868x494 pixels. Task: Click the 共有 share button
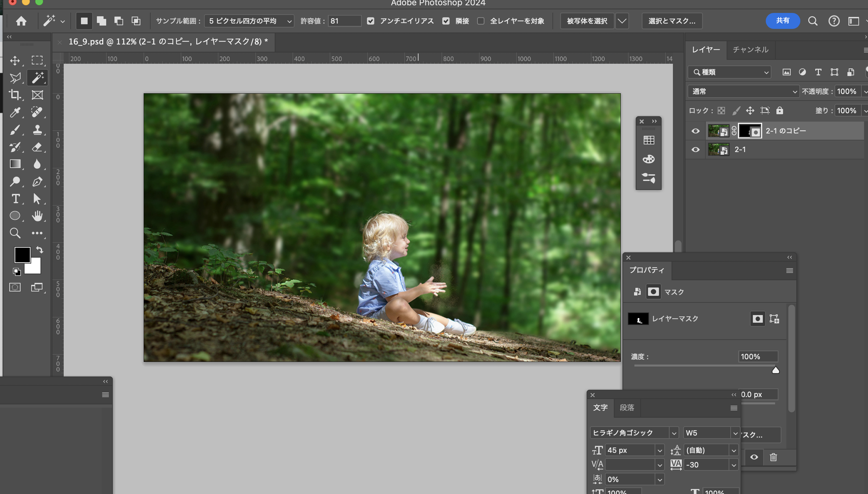782,21
